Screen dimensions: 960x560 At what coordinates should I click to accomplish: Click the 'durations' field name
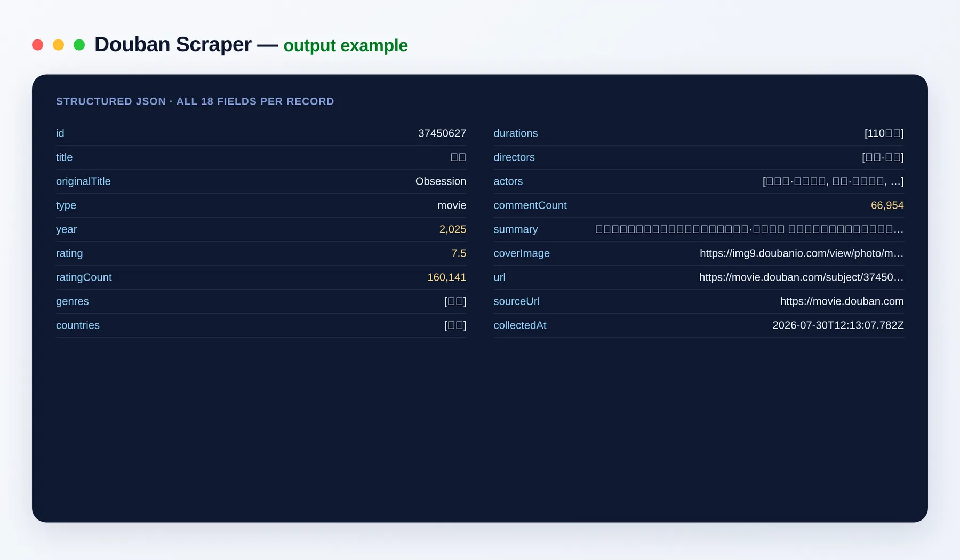[516, 133]
